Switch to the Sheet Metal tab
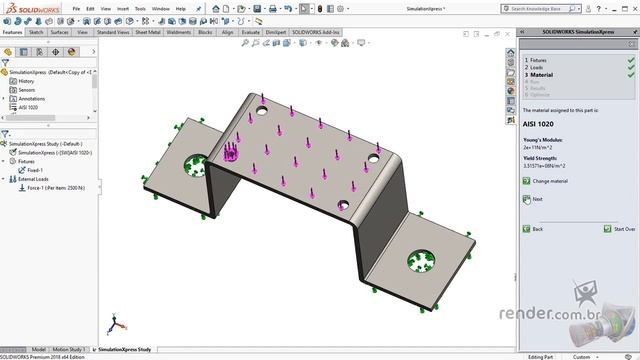Viewport: 640px width, 360px height. click(x=148, y=32)
